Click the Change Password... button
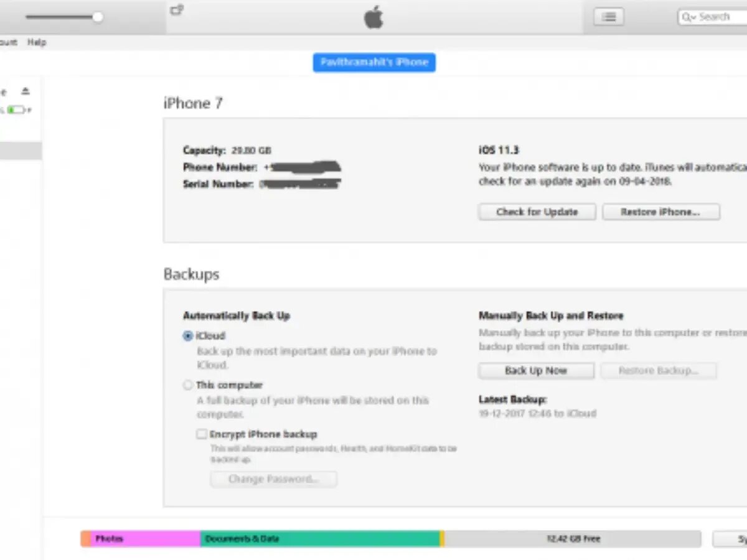The image size is (747, 560). pos(274,479)
